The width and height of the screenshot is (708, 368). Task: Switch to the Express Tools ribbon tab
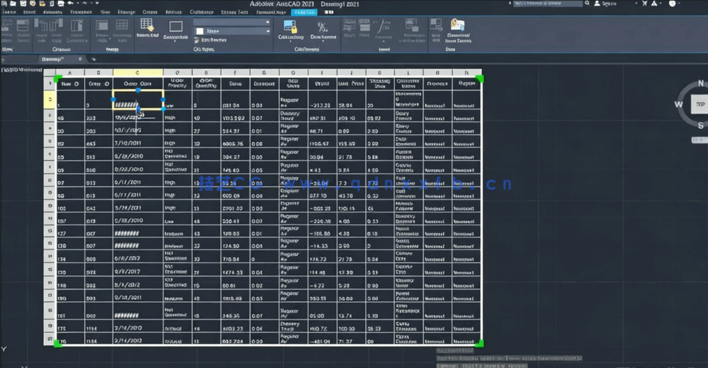pos(234,12)
